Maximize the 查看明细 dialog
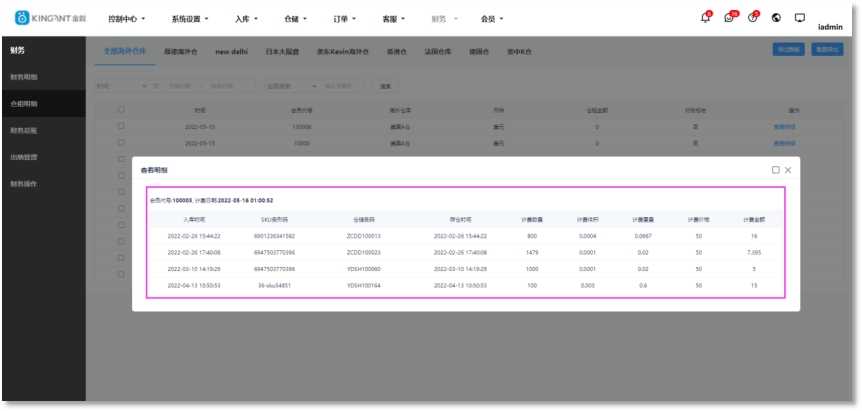Image resolution: width=862 pixels, height=411 pixels. tap(775, 170)
